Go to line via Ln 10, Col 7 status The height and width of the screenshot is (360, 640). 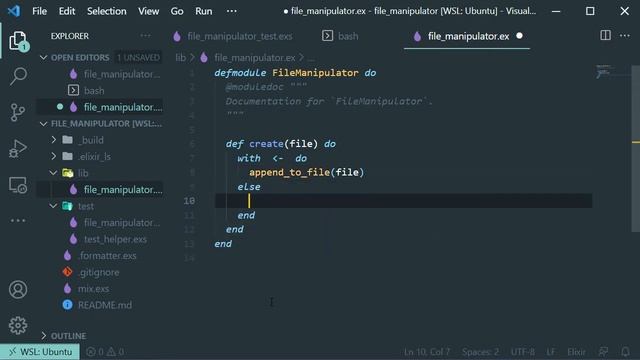[x=427, y=351]
